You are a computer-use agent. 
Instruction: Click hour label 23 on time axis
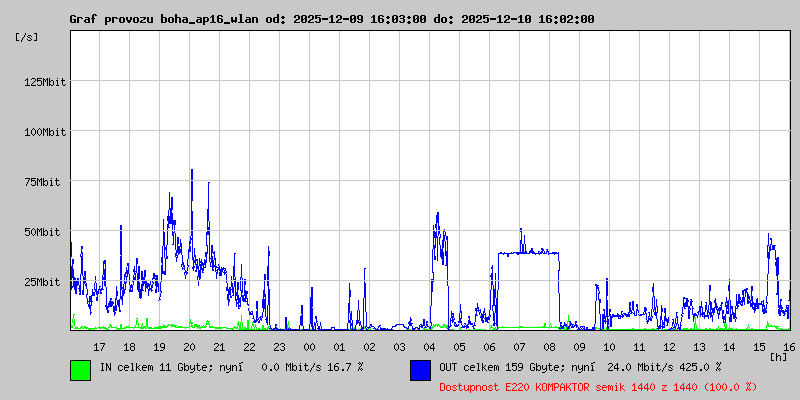279,347
